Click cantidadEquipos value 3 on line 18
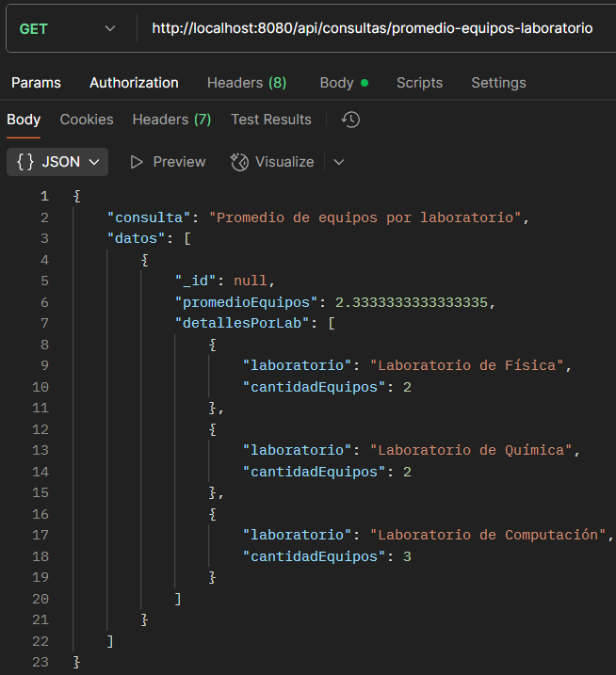The height and width of the screenshot is (675, 616). (x=407, y=556)
